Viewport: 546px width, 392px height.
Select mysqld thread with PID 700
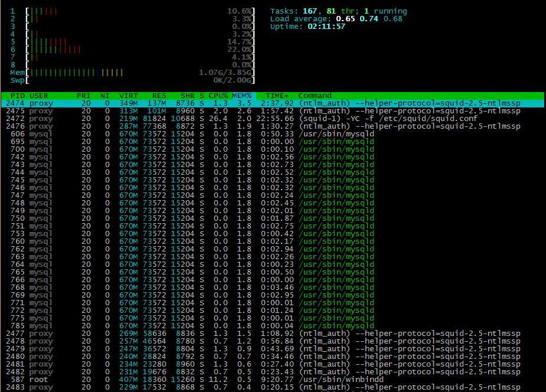[273, 149]
